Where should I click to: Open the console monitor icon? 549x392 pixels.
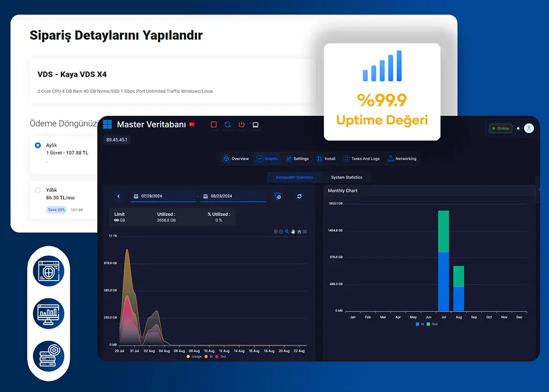[x=256, y=124]
